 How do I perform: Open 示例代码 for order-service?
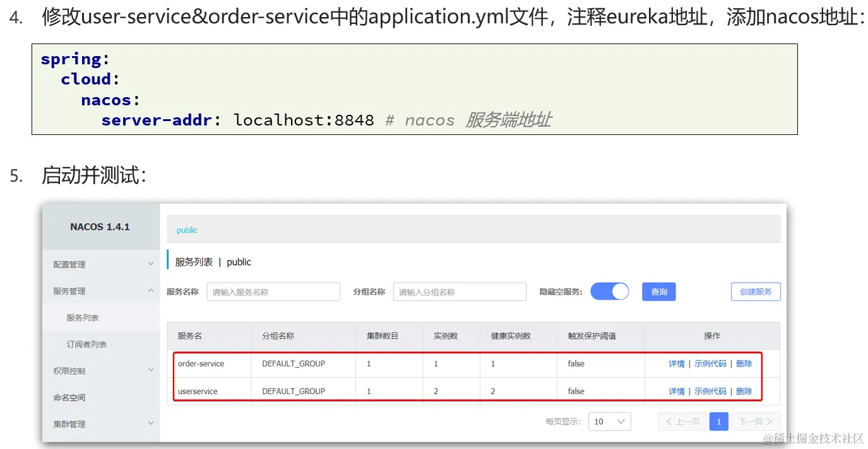[x=710, y=364]
